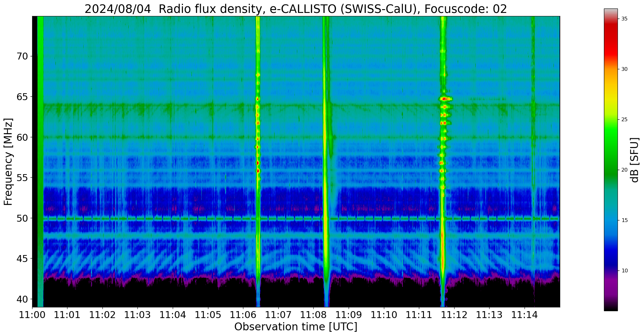This screenshot has width=644, height=336.
Task: Click the 11:11 time tick label
Action: click(x=419, y=315)
